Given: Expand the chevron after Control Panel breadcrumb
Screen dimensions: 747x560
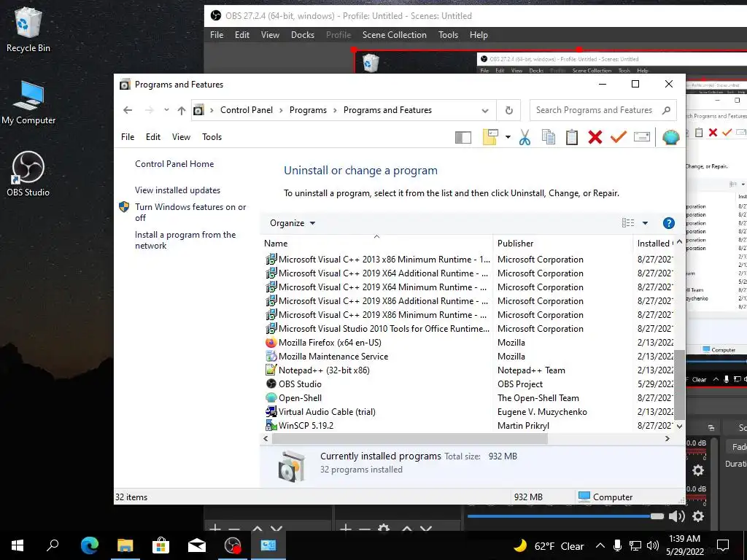Looking at the screenshot, I should [x=281, y=111].
